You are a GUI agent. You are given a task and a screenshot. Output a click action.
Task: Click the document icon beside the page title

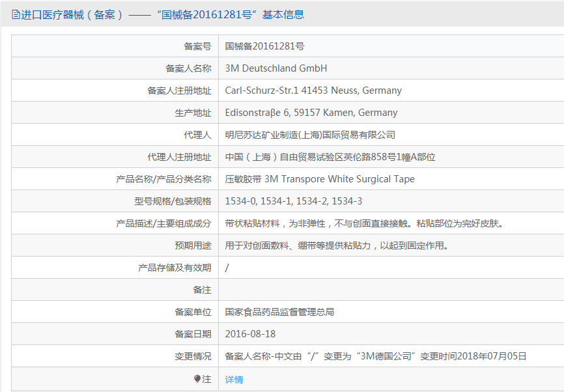(x=16, y=15)
